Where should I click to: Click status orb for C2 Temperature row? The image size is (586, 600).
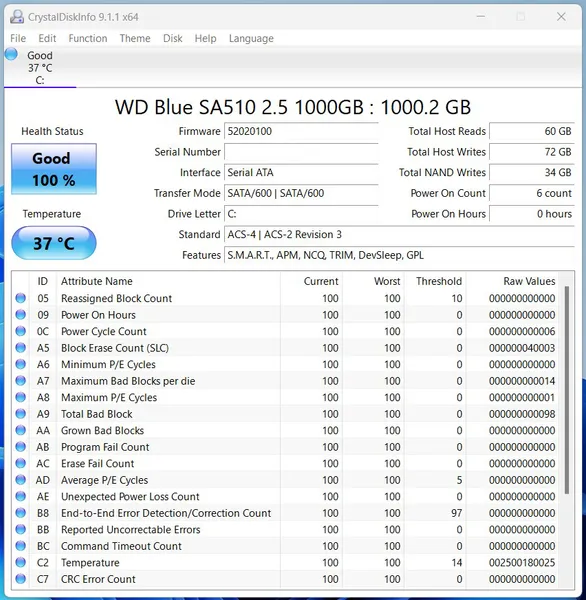(21, 562)
